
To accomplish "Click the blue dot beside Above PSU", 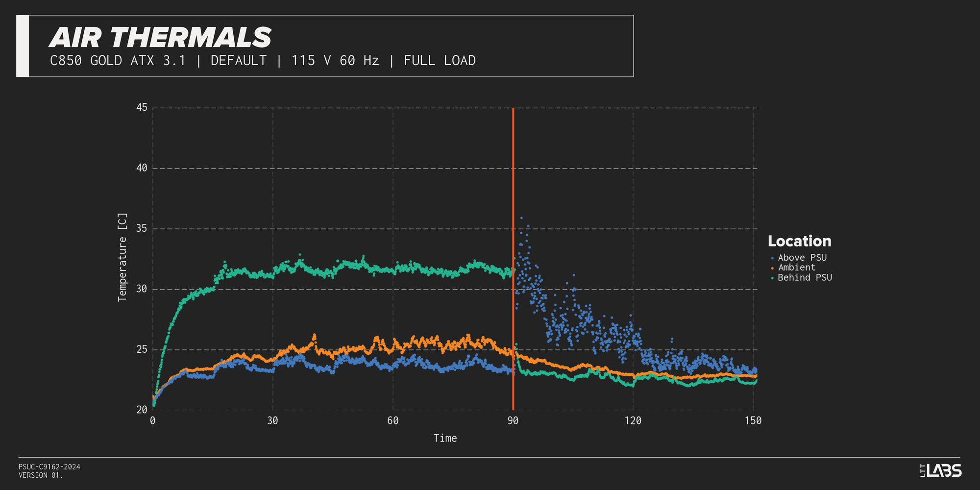I will 772,258.
